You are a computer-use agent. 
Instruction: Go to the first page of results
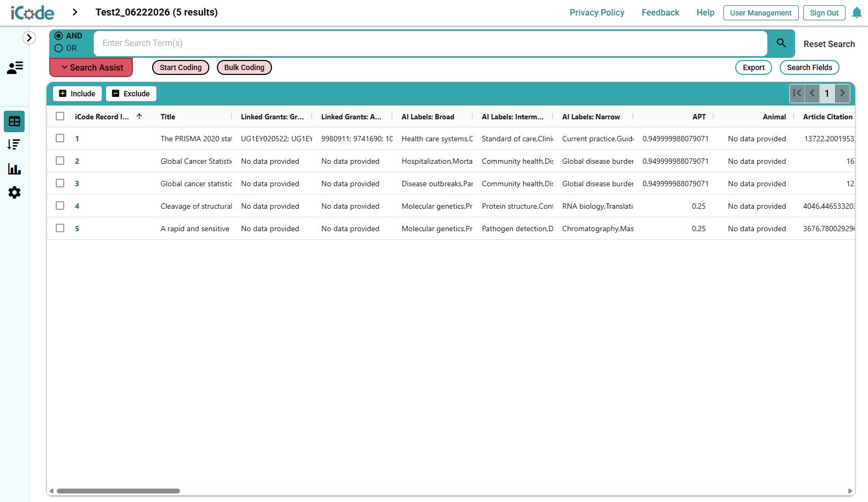click(797, 93)
